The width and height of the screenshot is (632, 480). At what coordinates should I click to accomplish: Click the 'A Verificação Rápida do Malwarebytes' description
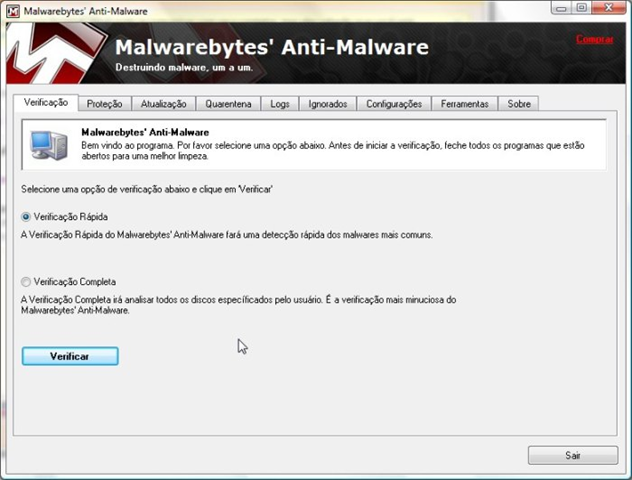pyautogui.click(x=227, y=235)
